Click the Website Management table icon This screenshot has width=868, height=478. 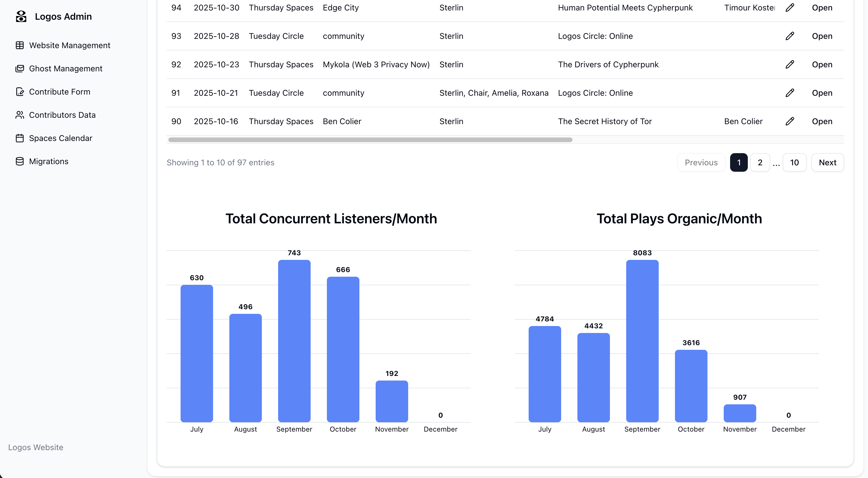19,45
